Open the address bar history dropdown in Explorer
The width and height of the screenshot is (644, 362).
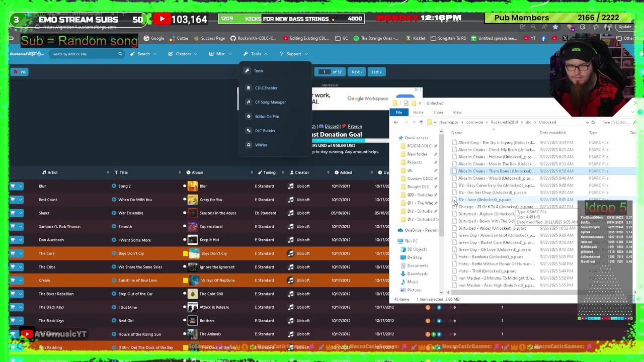coord(587,122)
